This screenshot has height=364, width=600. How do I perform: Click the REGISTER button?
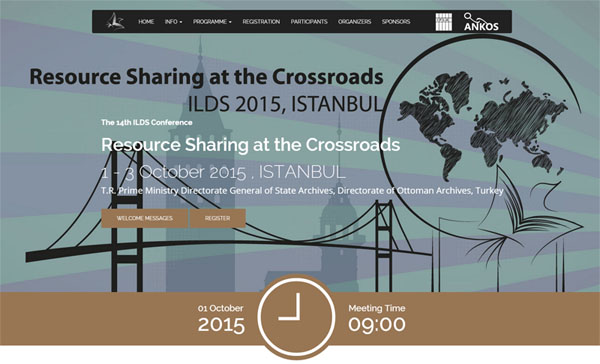pos(218,218)
